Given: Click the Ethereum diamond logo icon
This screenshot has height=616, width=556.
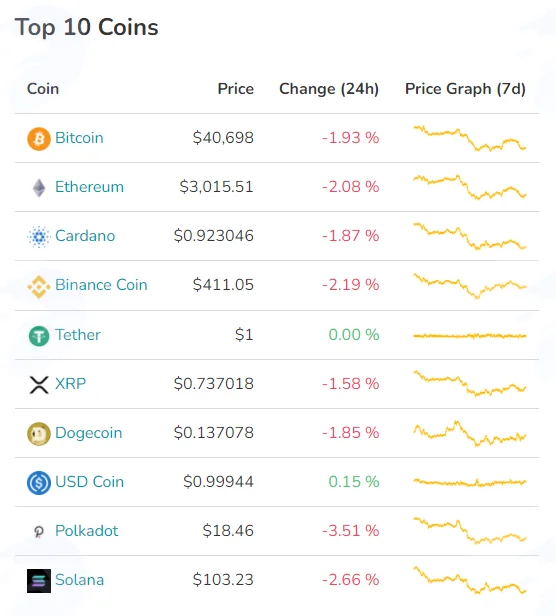Looking at the screenshot, I should (x=39, y=188).
